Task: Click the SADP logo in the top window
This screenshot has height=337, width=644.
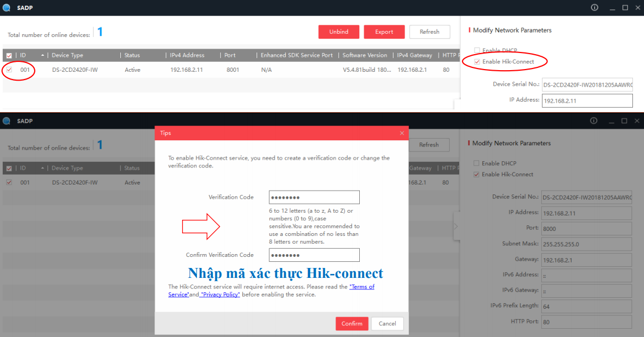Action: (x=6, y=8)
